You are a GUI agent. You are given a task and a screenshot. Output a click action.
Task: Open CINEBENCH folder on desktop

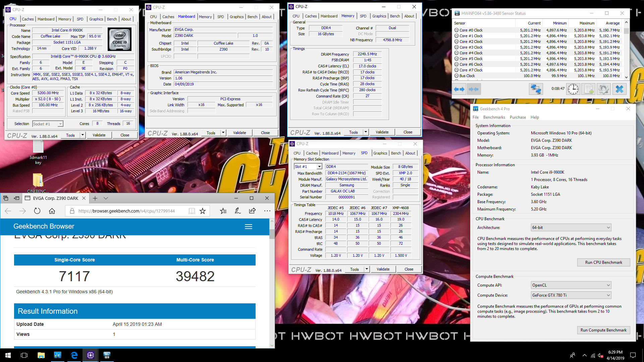(38, 183)
